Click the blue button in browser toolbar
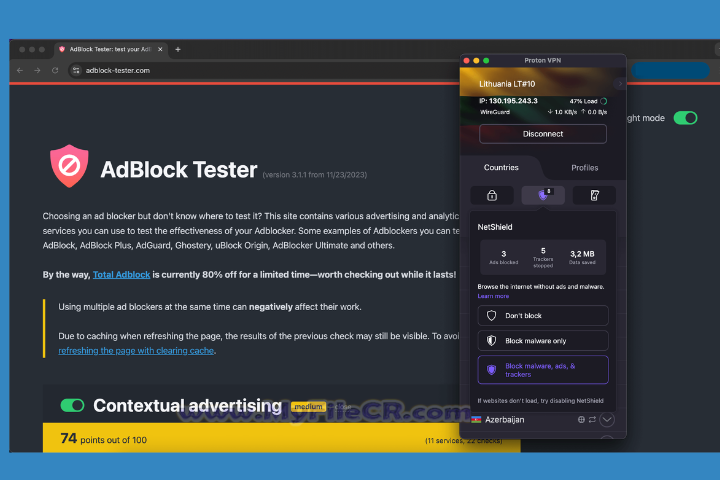This screenshot has height=480, width=720. coord(670,70)
